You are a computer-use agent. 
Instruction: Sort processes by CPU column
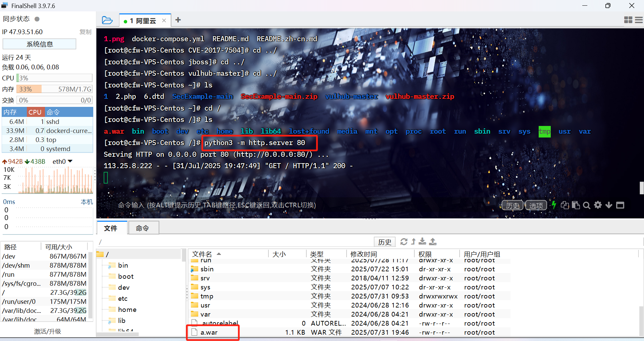[x=35, y=112]
